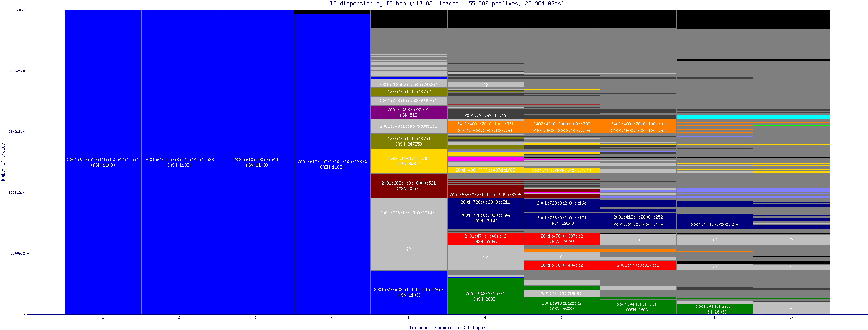Click the 2001:7f8:1::a500:2914:1 block
868x330 pixels.
(408, 213)
